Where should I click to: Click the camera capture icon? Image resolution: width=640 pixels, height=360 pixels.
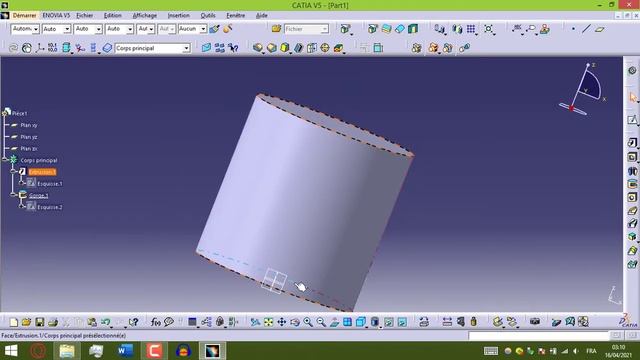pyautogui.click(x=535, y=322)
